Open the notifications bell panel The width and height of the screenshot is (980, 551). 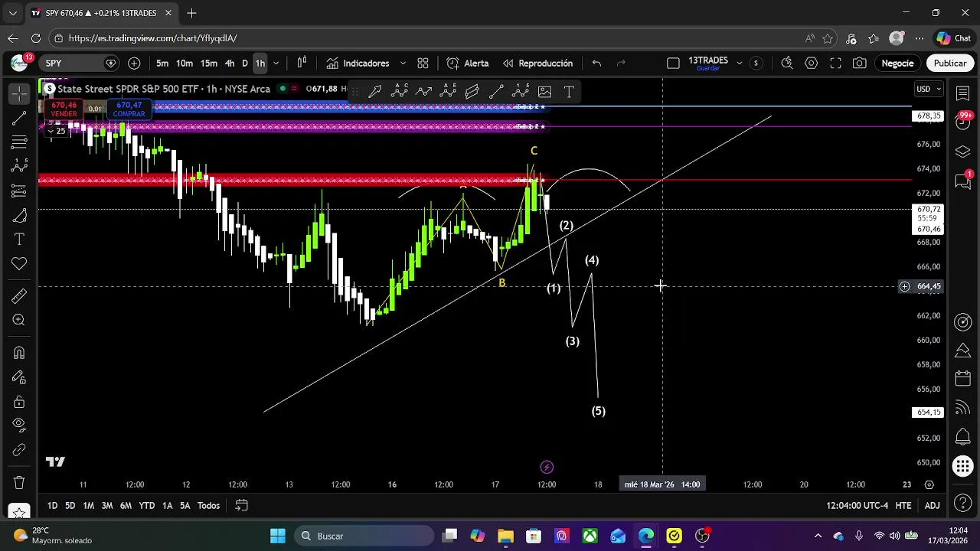tap(963, 437)
